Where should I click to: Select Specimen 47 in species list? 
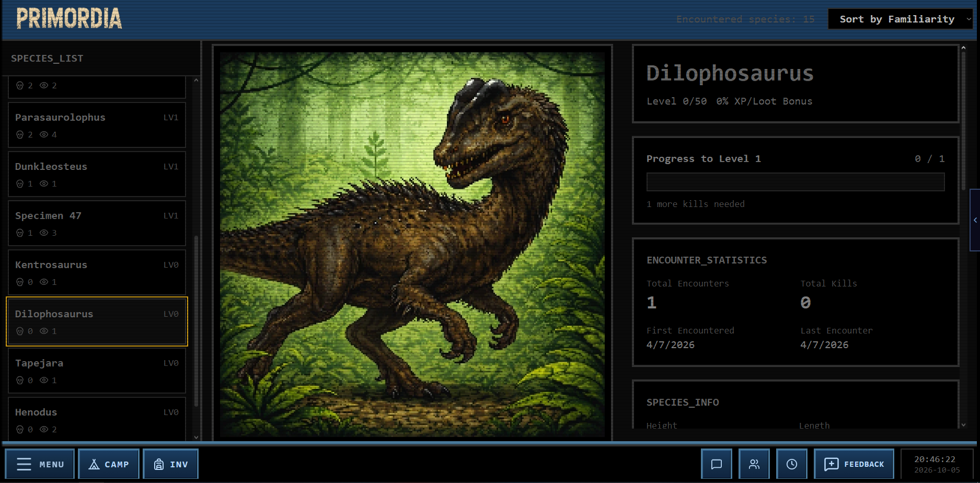97,223
